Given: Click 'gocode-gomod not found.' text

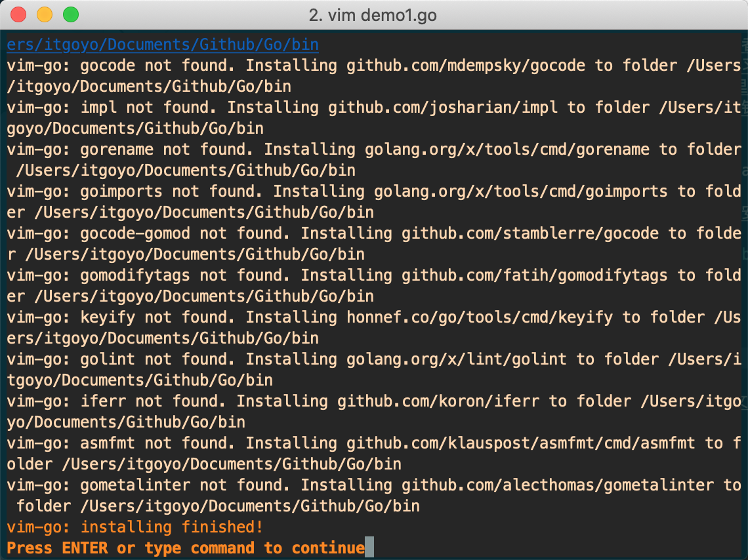Looking at the screenshot, I should pyautogui.click(x=185, y=233).
